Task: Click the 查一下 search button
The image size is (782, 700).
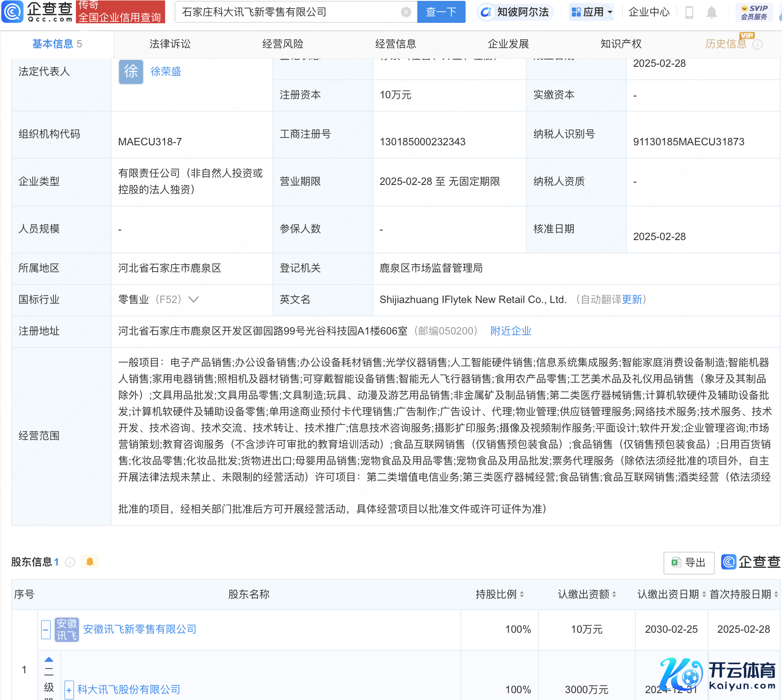Action: pyautogui.click(x=441, y=12)
